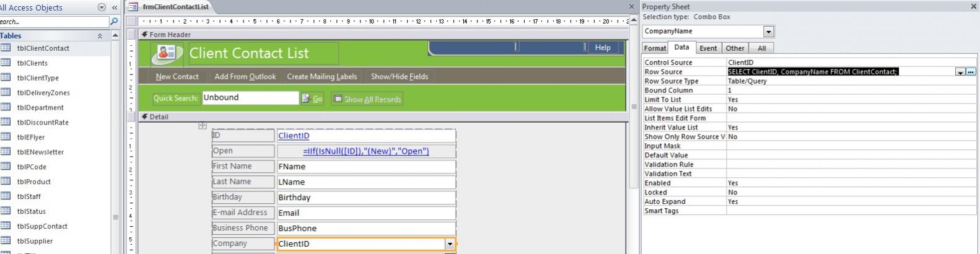Click the tblEFlyer table icon
The height and width of the screenshot is (254, 980).
click(x=6, y=137)
